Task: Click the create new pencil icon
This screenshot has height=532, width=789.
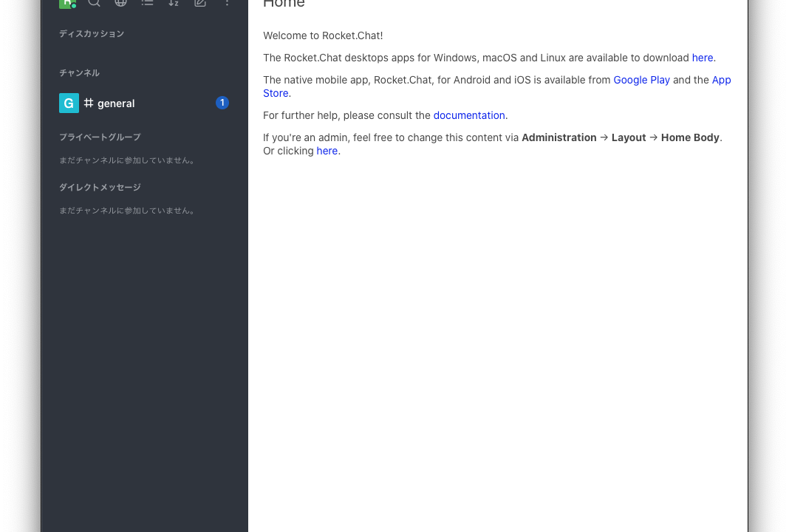Action: pyautogui.click(x=200, y=3)
